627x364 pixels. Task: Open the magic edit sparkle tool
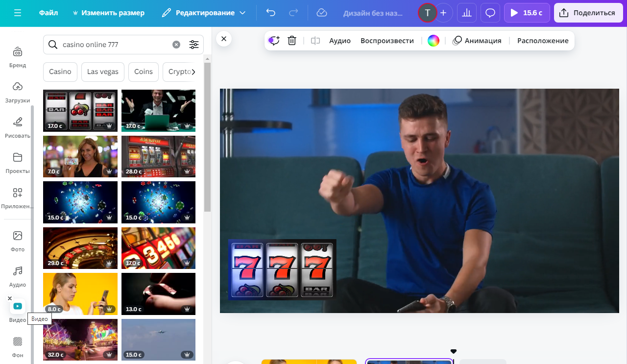click(274, 41)
